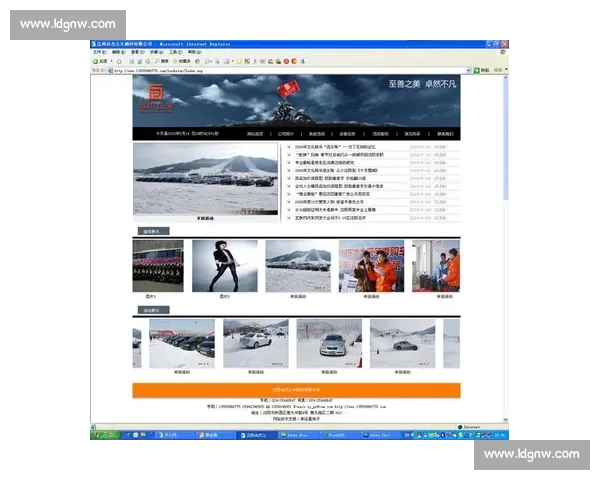Open the Back button history dropdown arrow

(x=112, y=61)
